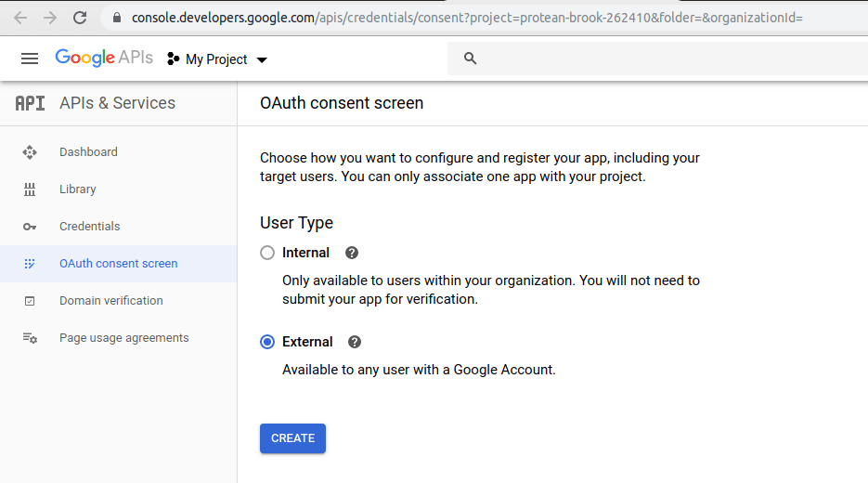This screenshot has height=483, width=868.
Task: Click the search magnifier icon
Action: (x=470, y=59)
